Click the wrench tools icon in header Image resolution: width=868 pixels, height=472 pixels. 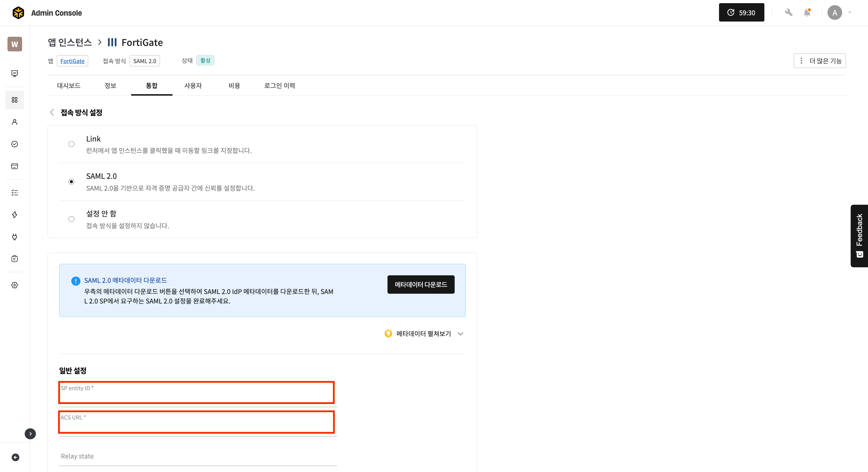coord(788,13)
